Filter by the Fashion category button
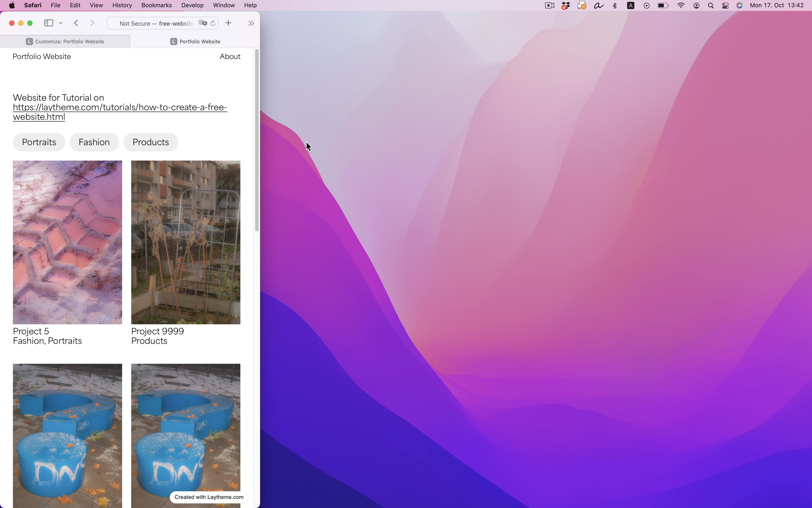 94,142
